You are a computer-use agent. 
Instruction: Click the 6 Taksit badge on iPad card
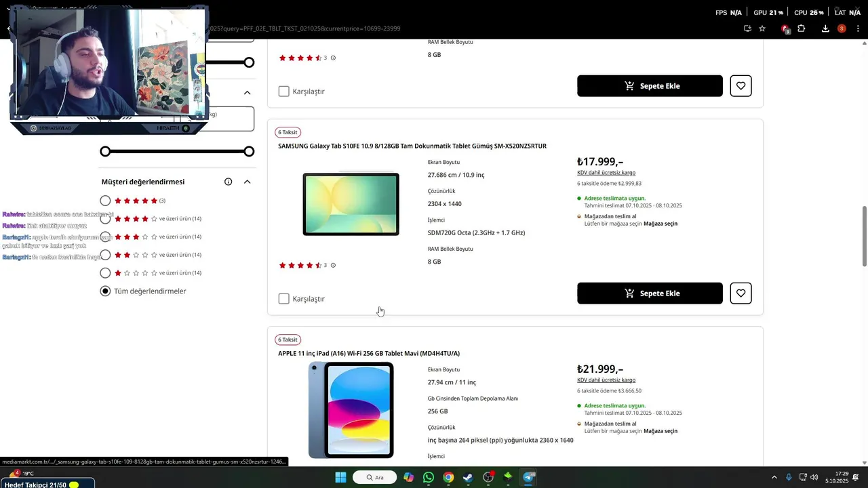(288, 340)
